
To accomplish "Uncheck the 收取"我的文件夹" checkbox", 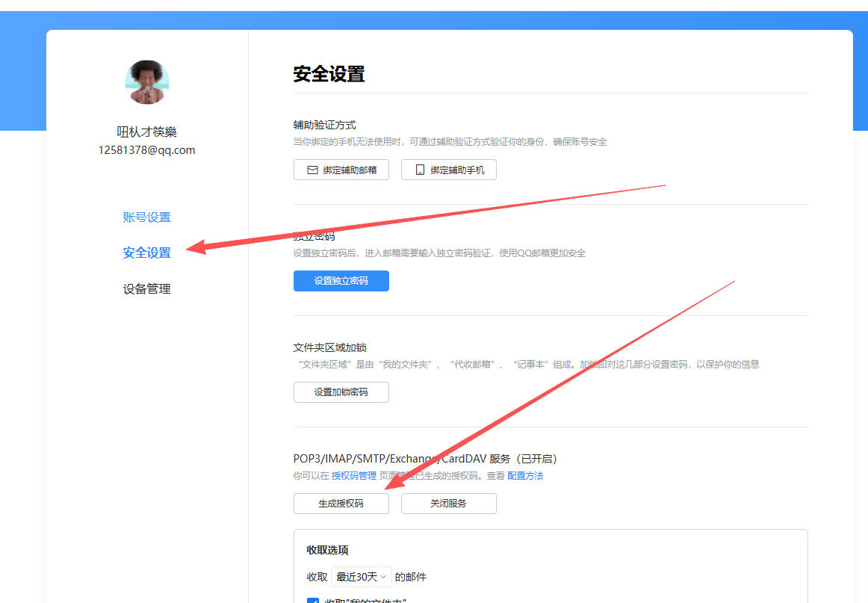I will click(313, 600).
